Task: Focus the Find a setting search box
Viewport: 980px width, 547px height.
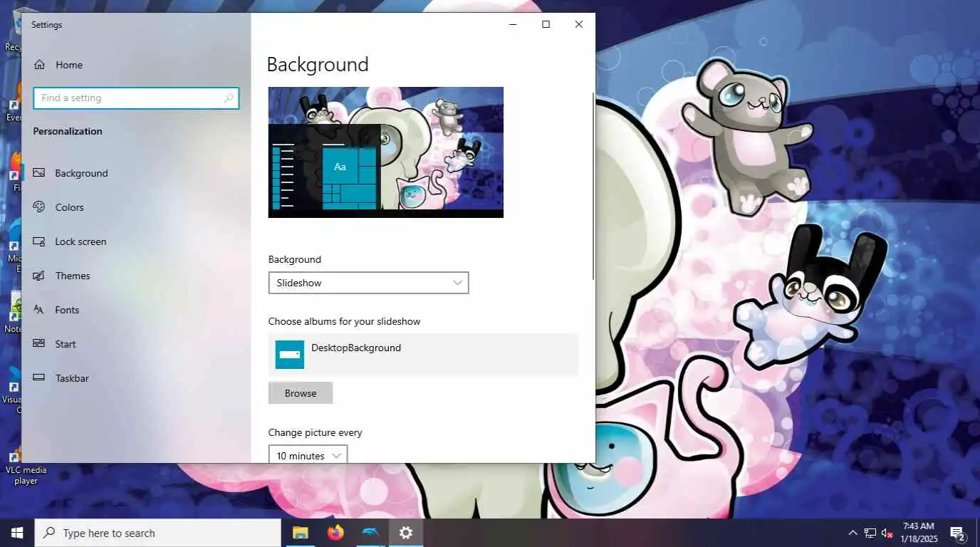Action: pos(136,98)
